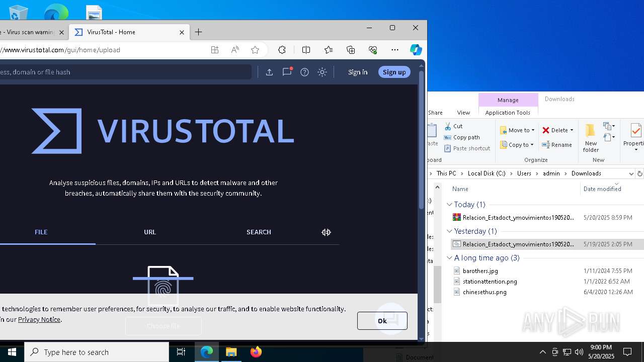Open the View tab in Explorer
Image resolution: width=644 pixels, height=362 pixels.
(463, 113)
